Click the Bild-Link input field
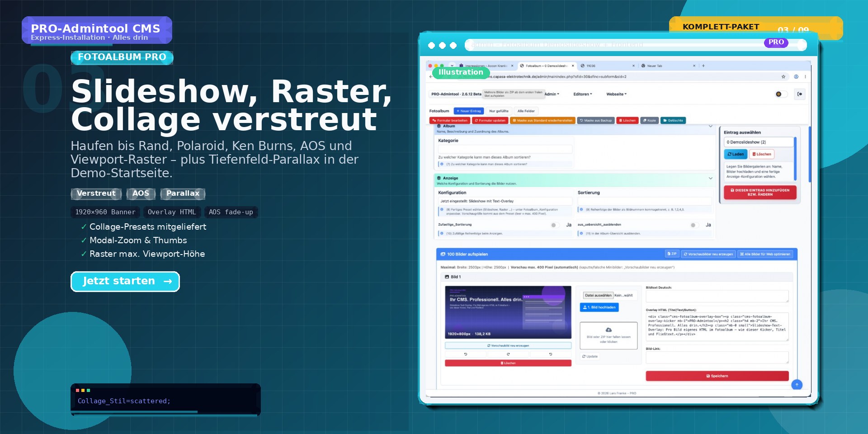868x434 pixels. point(717,358)
